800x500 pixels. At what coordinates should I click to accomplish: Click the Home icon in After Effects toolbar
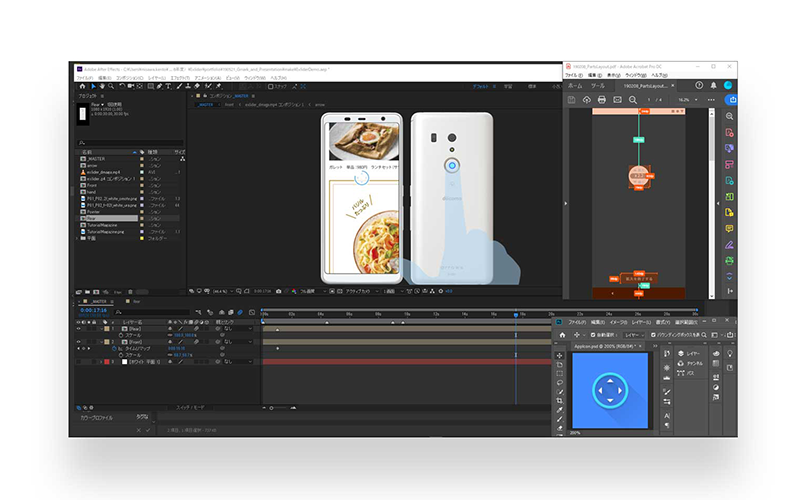click(82, 87)
